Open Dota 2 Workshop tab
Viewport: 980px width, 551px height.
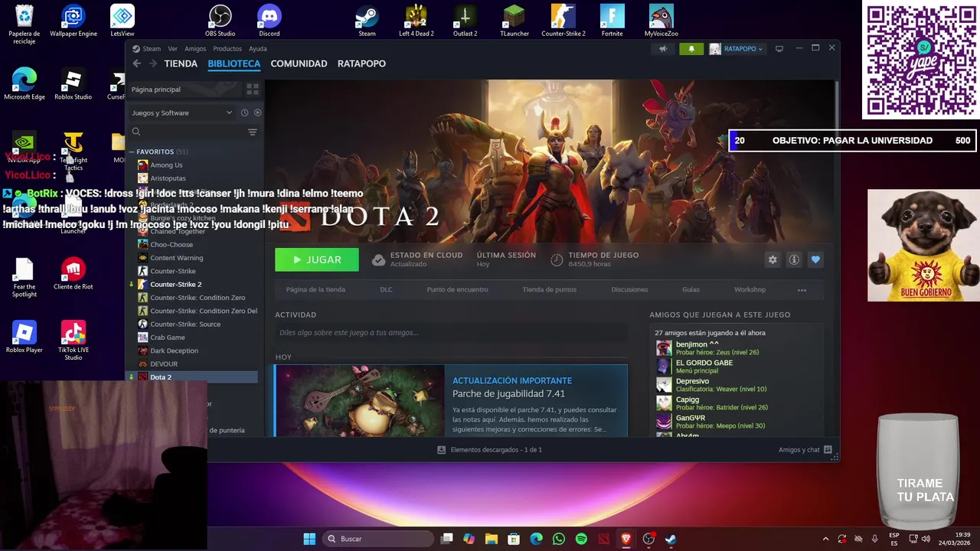tap(750, 289)
